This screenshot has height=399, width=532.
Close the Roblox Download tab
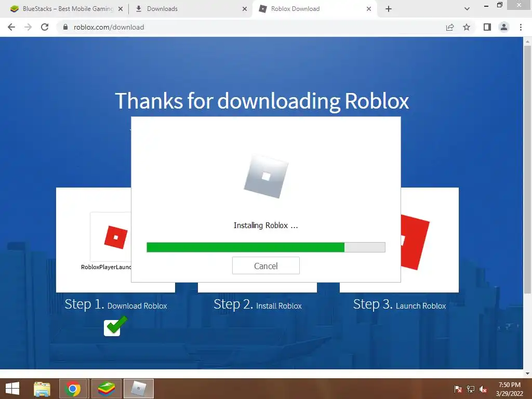coord(369,9)
